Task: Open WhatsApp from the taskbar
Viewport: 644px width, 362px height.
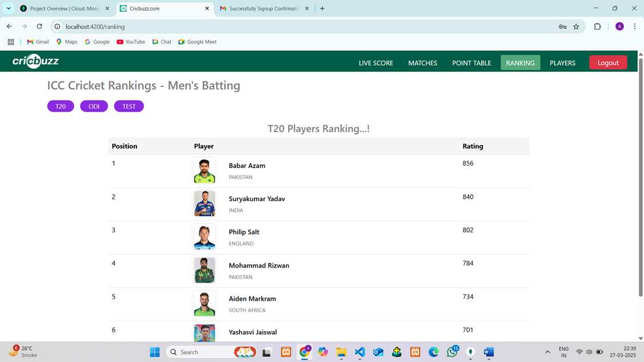Action: [452, 352]
